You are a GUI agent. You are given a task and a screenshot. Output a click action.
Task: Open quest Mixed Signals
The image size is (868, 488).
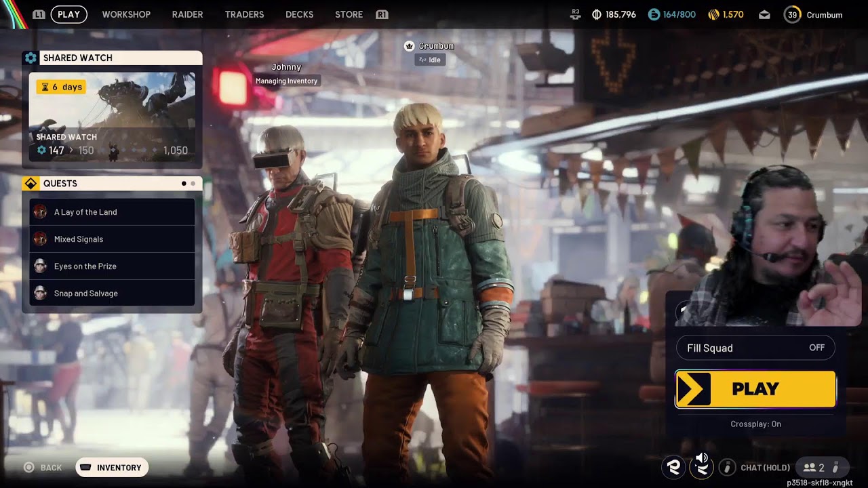point(112,239)
